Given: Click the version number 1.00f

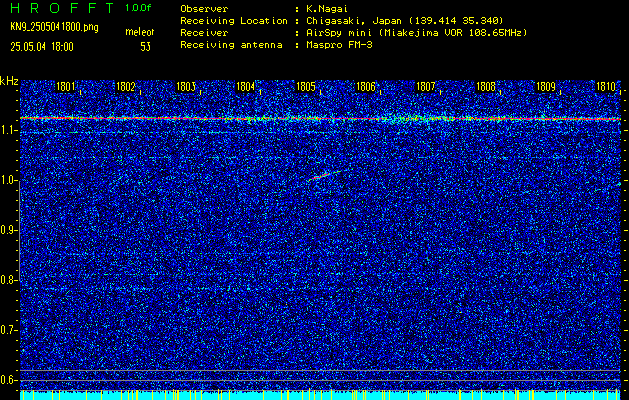Looking at the screenshot, I should click(138, 8).
